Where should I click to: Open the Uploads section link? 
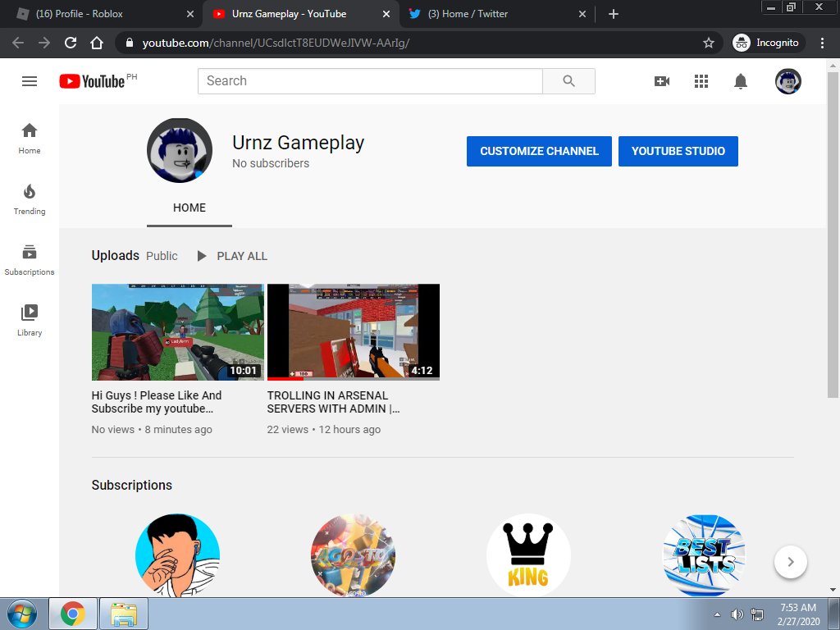coord(115,256)
